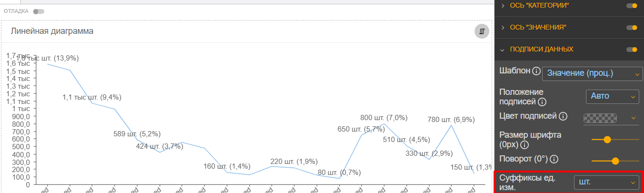Image resolution: width=644 pixels, height=193 pixels.
Task: Open the Цвет подписей color swatch picker
Action: pyautogui.click(x=600, y=118)
